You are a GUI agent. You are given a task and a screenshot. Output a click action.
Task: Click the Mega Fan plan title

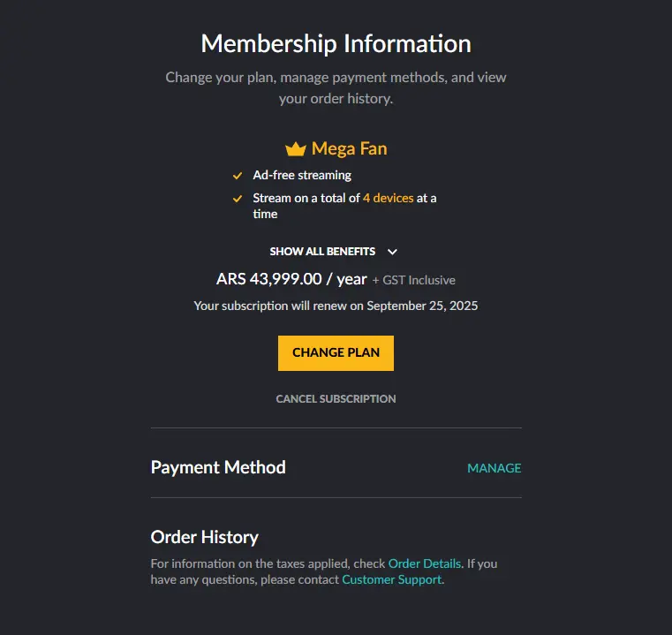350,148
